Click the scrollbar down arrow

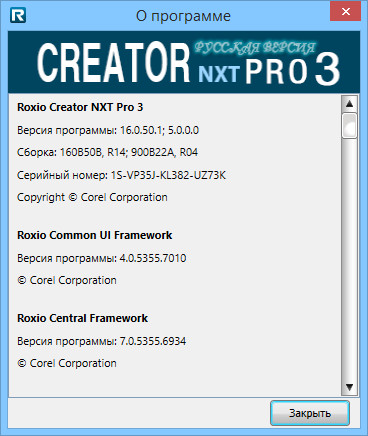(349, 387)
